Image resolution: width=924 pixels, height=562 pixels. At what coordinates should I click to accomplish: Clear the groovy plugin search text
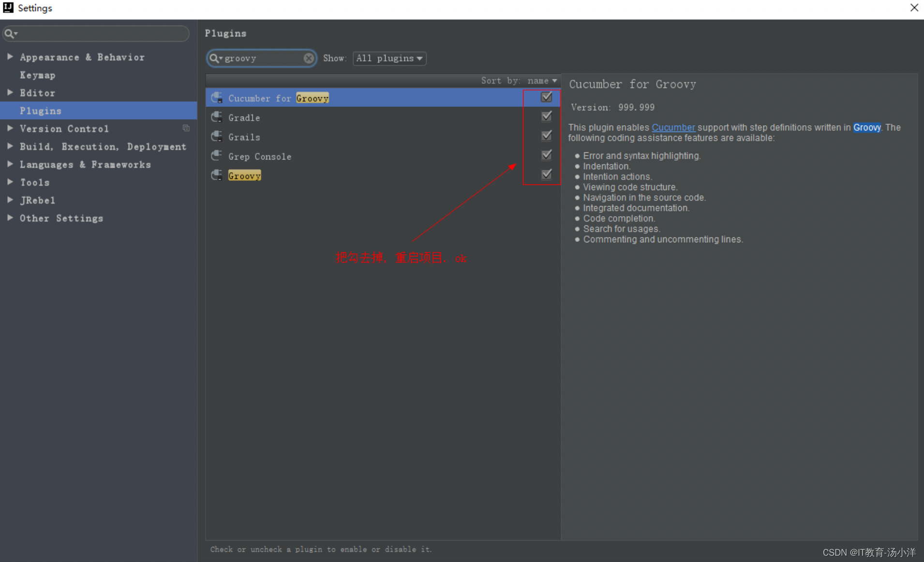coord(309,59)
